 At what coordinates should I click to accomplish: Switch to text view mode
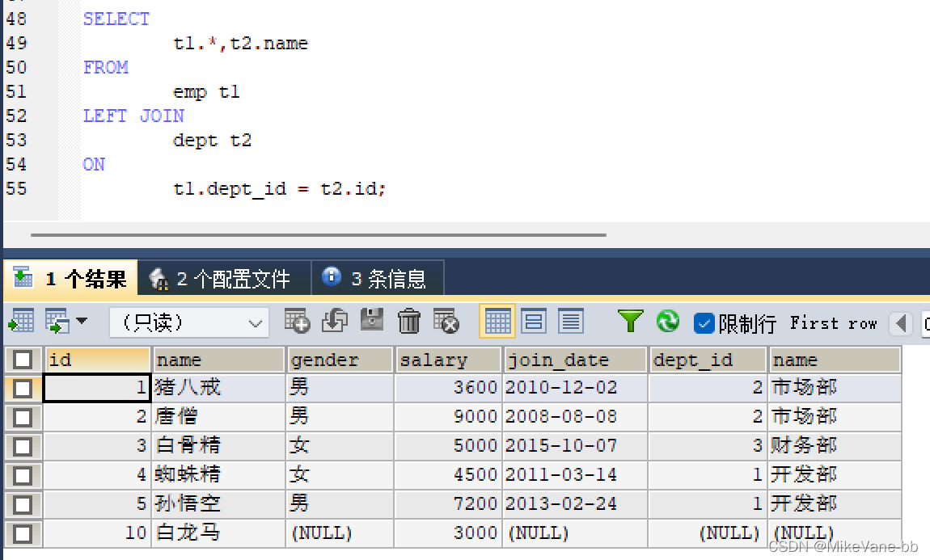[x=571, y=322]
